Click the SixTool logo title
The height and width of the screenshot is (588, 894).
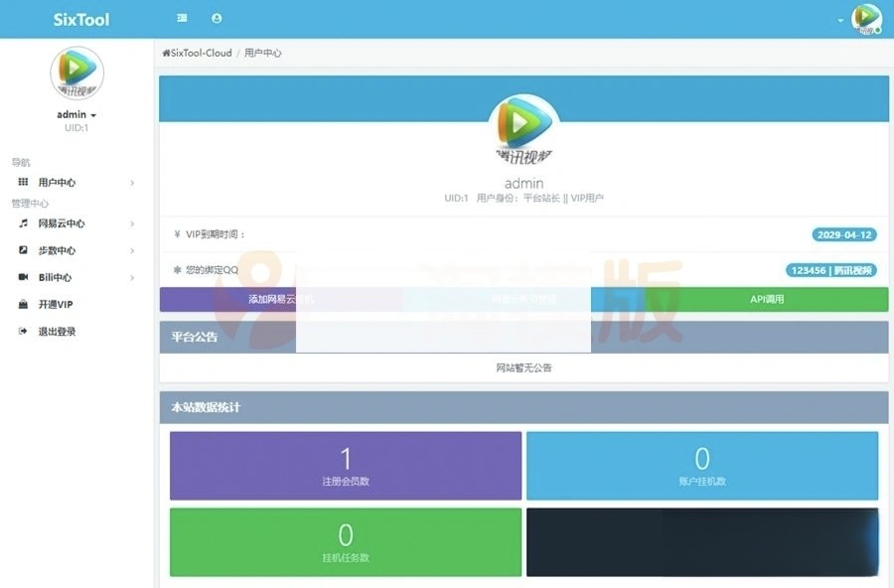point(81,20)
